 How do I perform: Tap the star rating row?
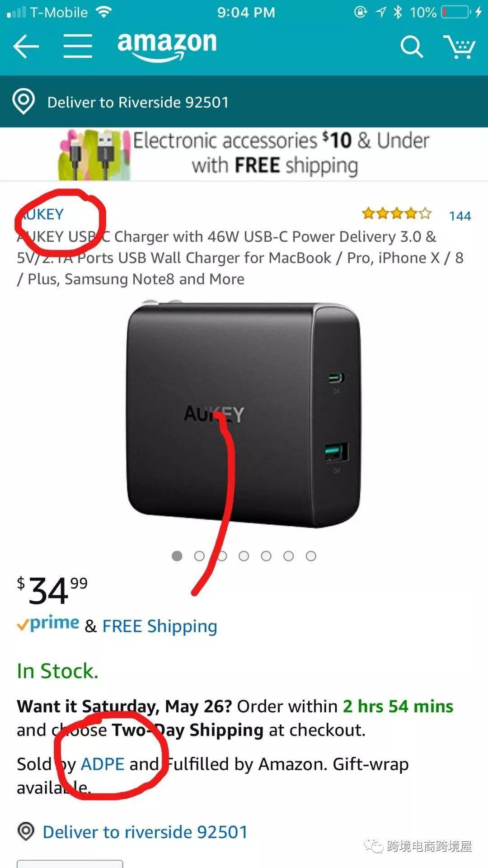pos(397,213)
